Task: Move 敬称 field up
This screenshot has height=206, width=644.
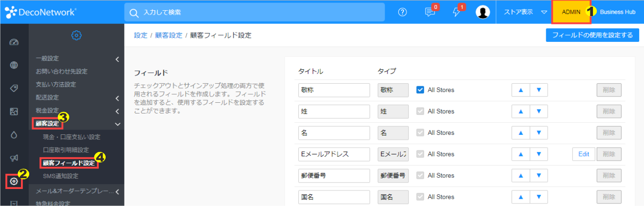Action: 520,90
